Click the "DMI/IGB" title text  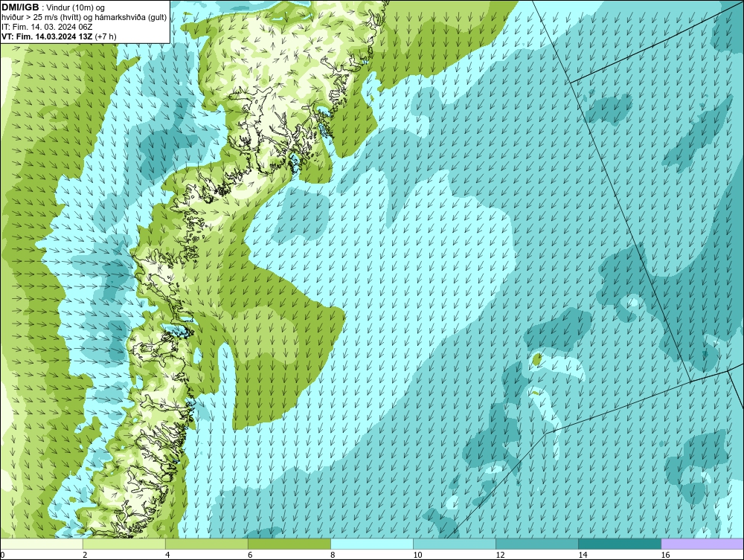[x=20, y=7]
